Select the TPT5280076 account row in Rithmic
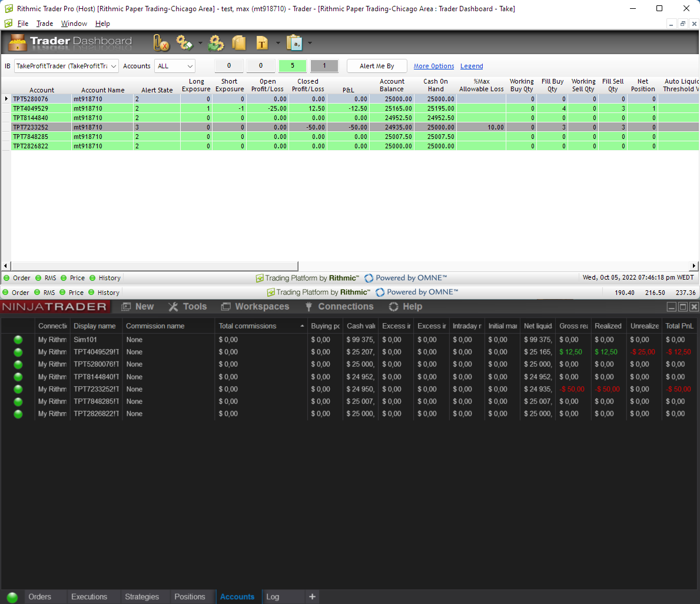The width and height of the screenshot is (700, 604). (356, 99)
